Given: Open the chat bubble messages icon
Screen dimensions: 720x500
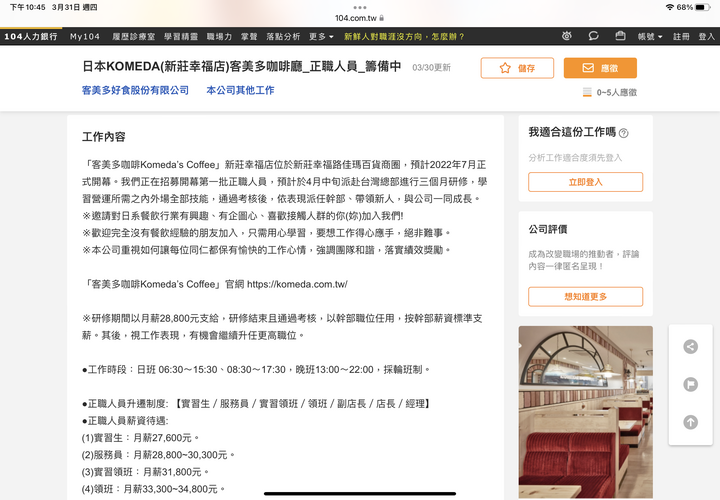Looking at the screenshot, I should point(593,36).
